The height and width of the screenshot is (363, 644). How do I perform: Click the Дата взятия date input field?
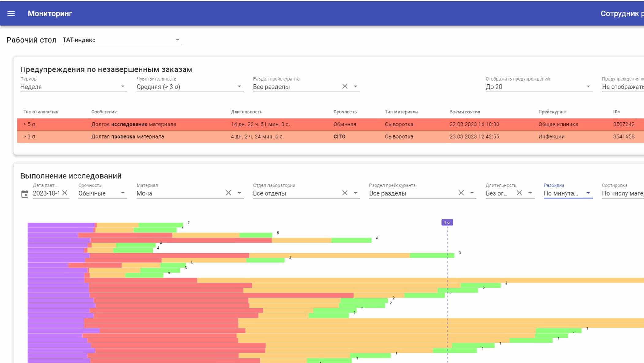pyautogui.click(x=45, y=193)
